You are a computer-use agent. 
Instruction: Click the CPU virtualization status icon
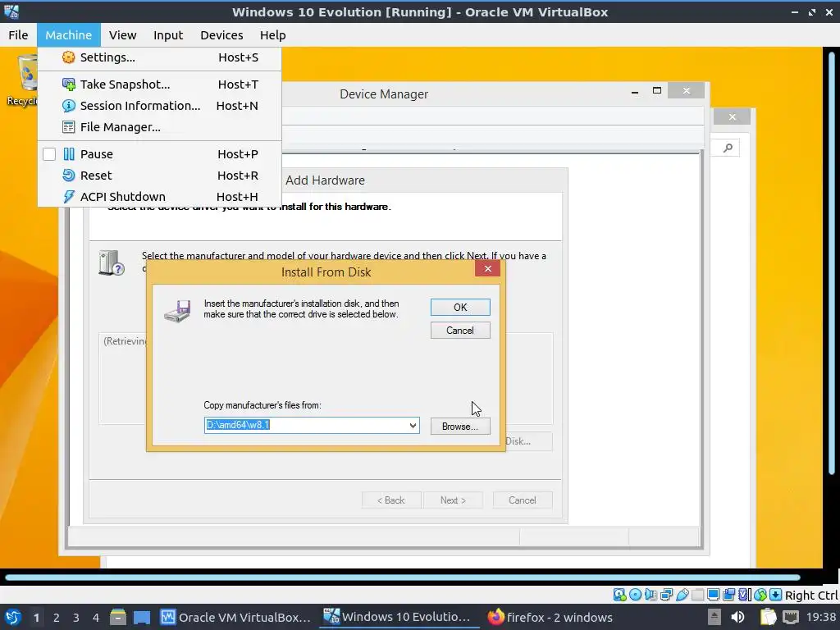click(x=744, y=595)
